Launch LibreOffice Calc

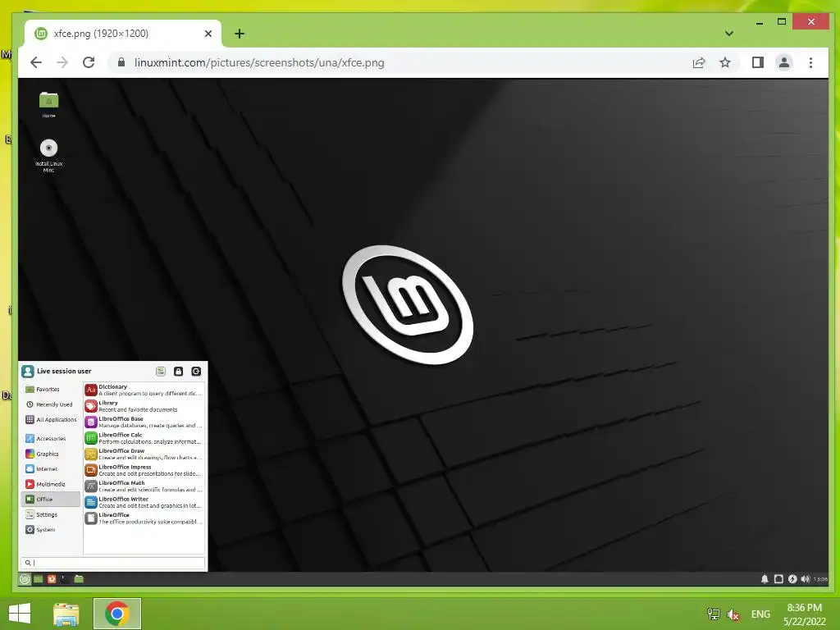click(144, 438)
